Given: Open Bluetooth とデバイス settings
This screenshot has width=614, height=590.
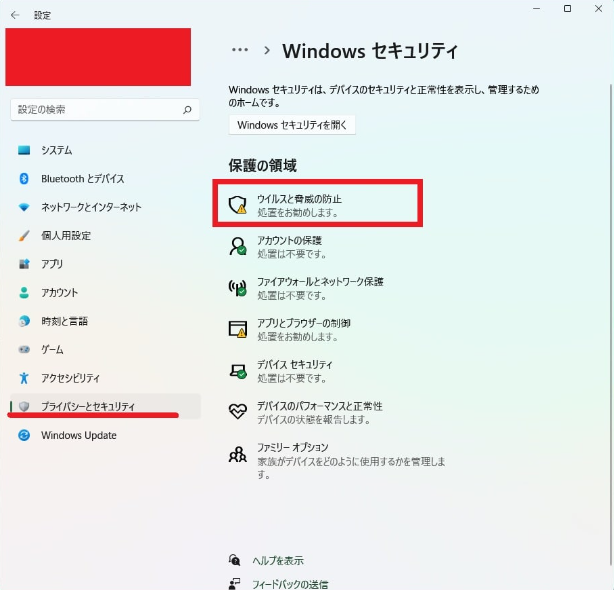Looking at the screenshot, I should (x=105, y=179).
